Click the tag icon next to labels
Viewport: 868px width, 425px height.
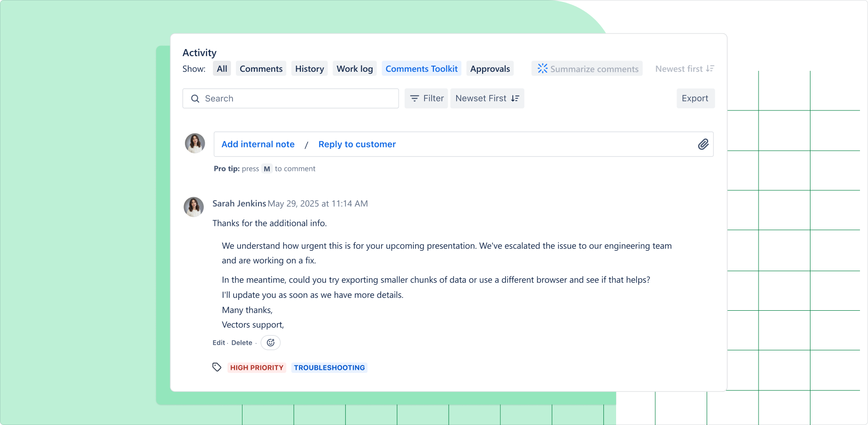(x=217, y=367)
